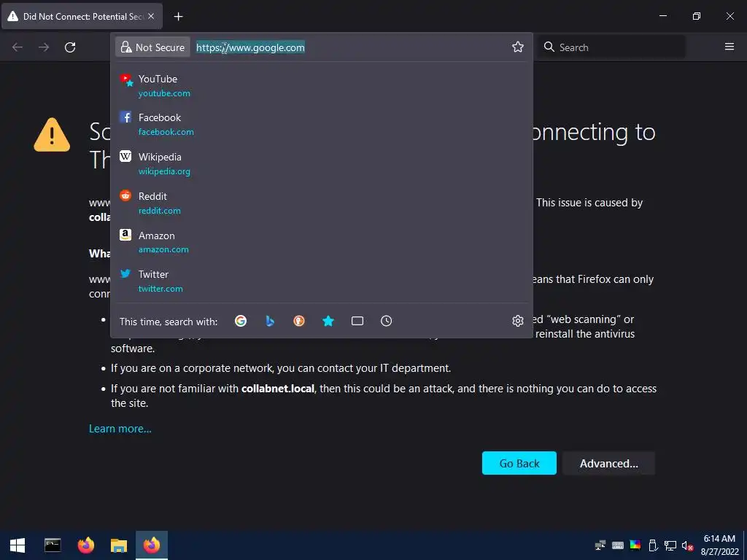The image size is (747, 560).
Task: Click the colorful display tray icon
Action: point(635,545)
